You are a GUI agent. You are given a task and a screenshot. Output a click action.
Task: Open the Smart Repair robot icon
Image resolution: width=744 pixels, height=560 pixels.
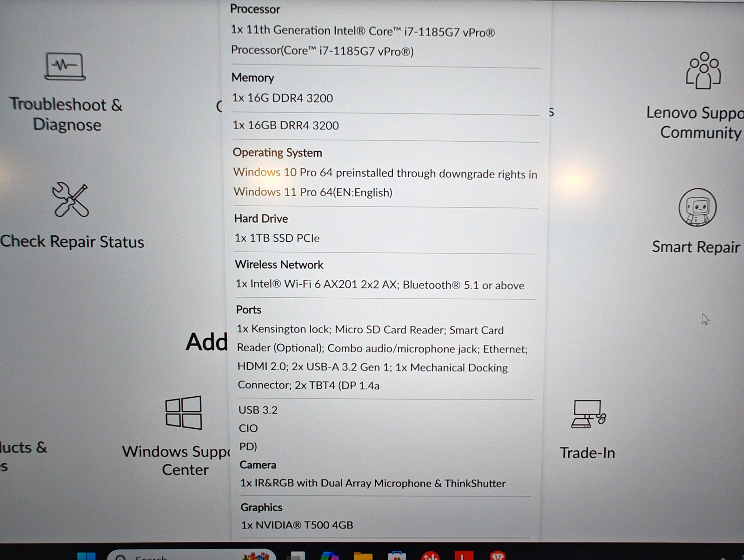tap(697, 207)
